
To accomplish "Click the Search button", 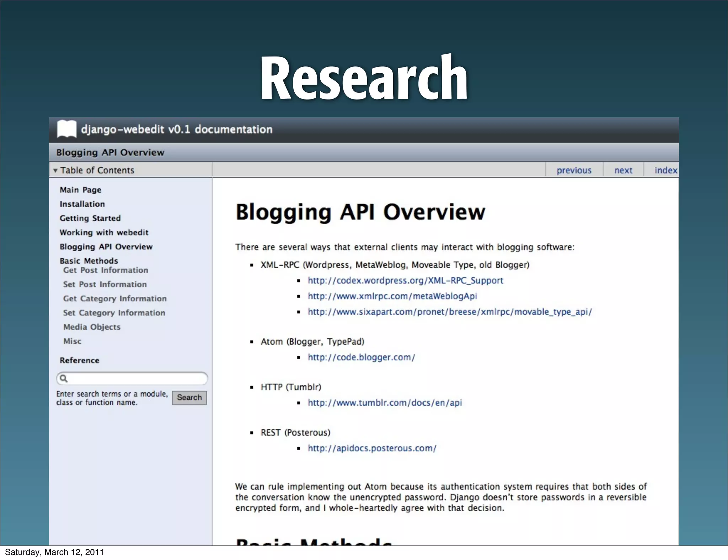I will coord(189,398).
